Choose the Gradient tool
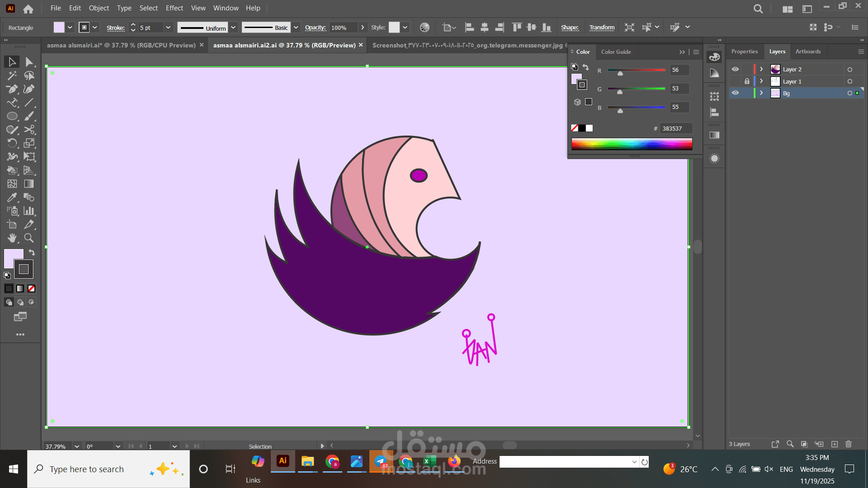Screen dimensions: 868x488 (29, 184)
